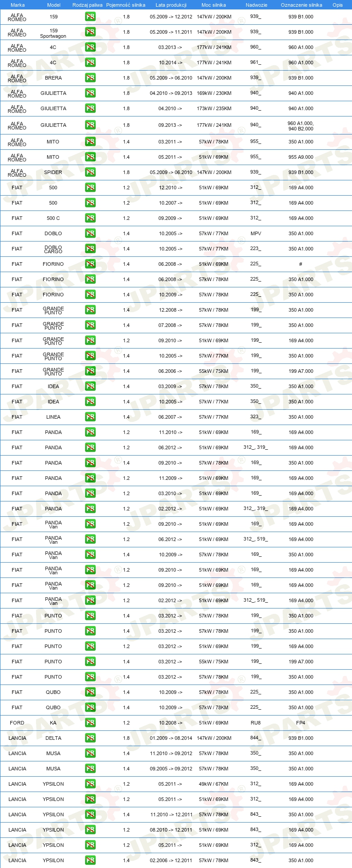Click the fuel icon in the DOBLO CARGO row
Screen dimensions: 352x868
tap(90, 249)
